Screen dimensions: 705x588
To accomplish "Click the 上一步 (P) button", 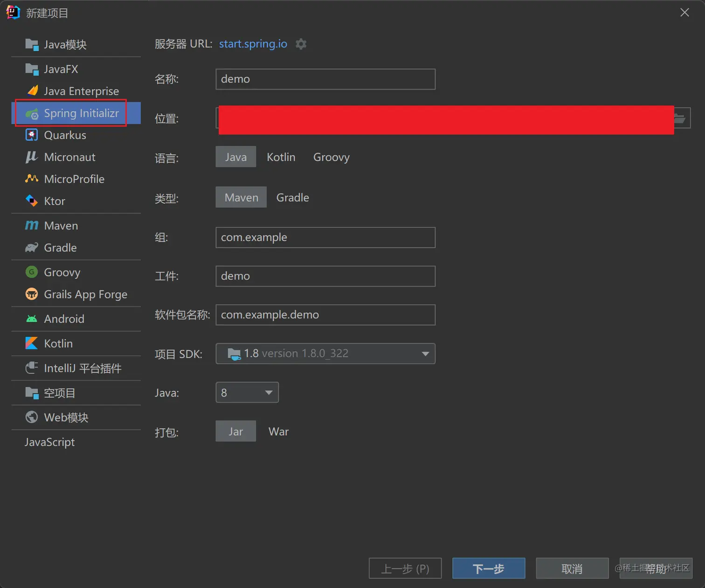I will (405, 568).
